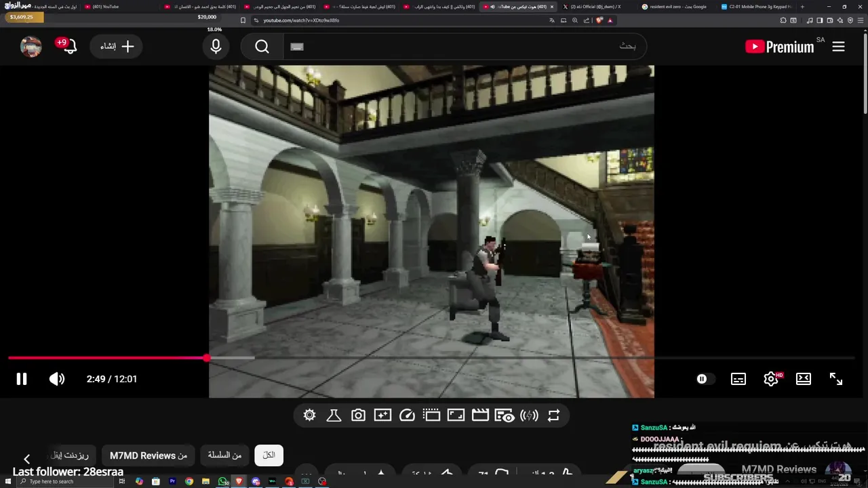Screen dimensions: 868x488
Task: Pause the video playback
Action: pyautogui.click(x=22, y=379)
